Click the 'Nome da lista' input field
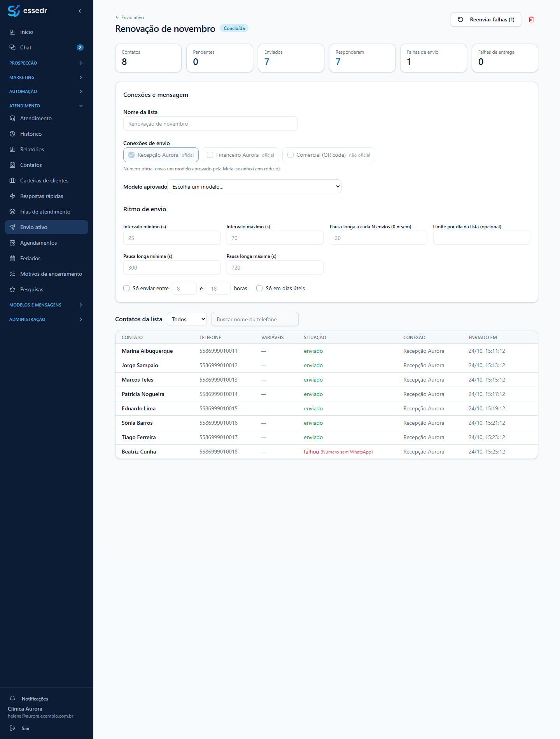560x739 pixels. coord(210,124)
